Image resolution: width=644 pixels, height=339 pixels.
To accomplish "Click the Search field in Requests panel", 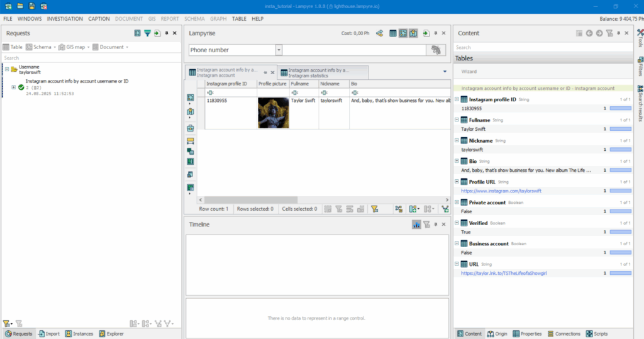I will click(x=91, y=58).
